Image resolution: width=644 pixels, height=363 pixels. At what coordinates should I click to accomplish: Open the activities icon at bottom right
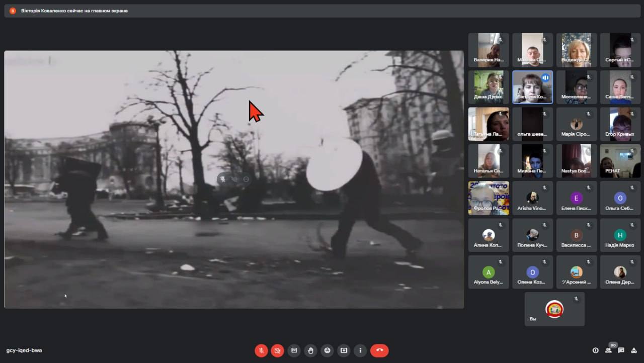(634, 350)
